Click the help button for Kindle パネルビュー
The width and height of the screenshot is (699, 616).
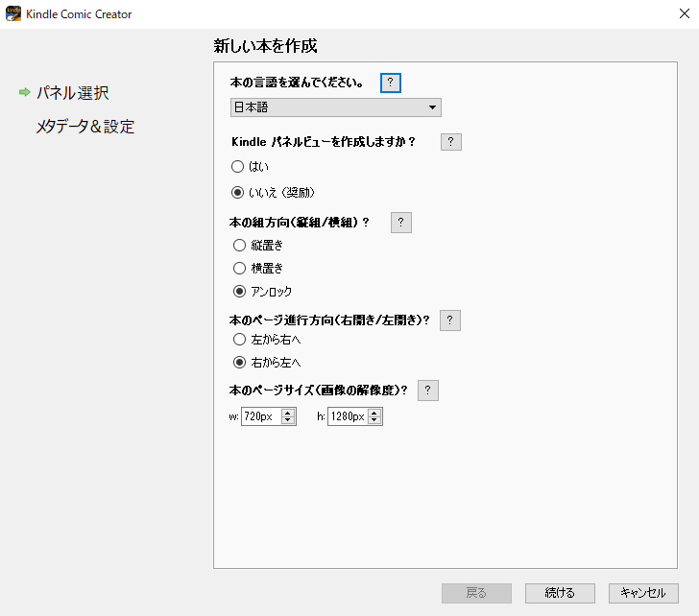pyautogui.click(x=450, y=142)
